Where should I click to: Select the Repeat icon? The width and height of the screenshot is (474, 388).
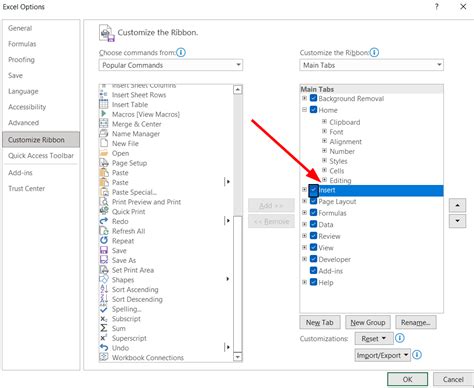click(104, 241)
